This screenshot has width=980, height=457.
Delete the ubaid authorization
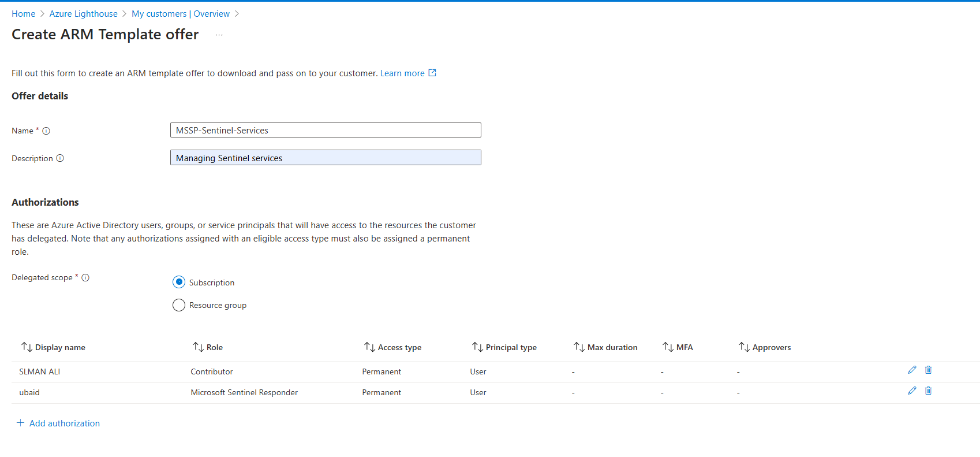pos(928,391)
